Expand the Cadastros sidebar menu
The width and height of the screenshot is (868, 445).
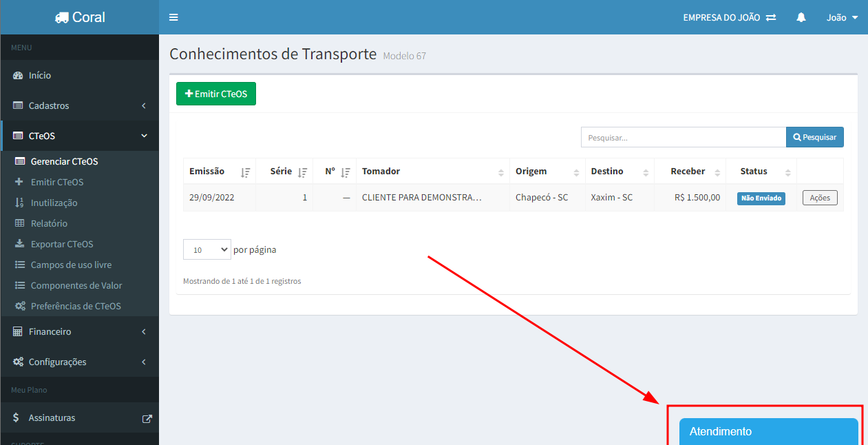(79, 105)
